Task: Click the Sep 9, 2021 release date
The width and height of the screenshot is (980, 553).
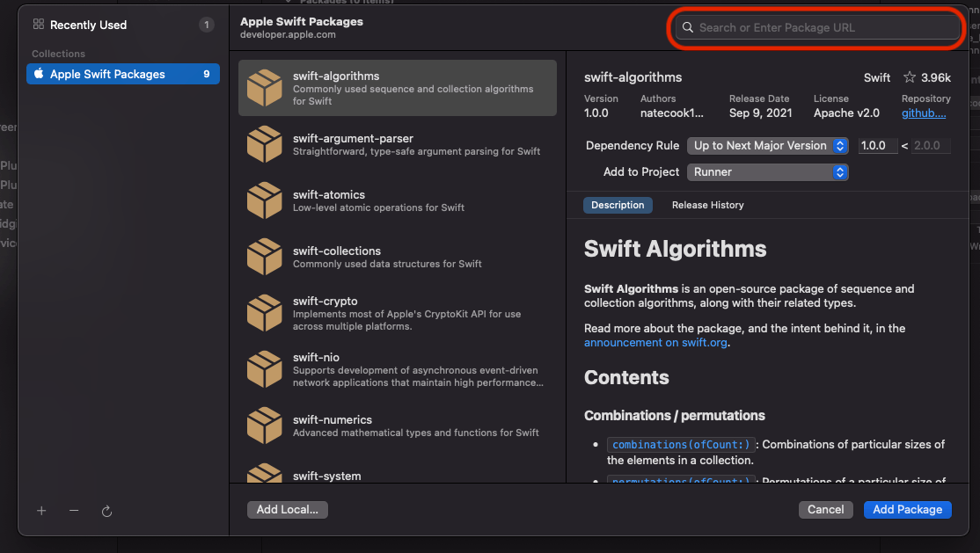Action: coord(761,113)
